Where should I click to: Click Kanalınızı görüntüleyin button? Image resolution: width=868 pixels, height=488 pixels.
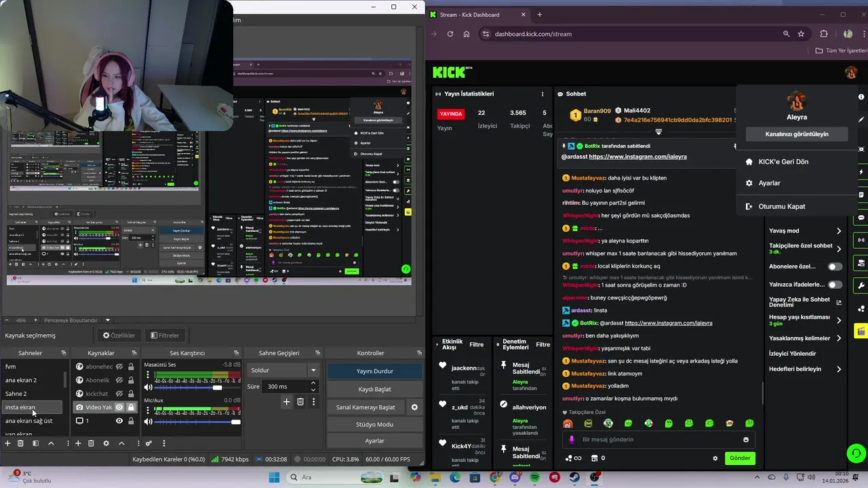[797, 134]
